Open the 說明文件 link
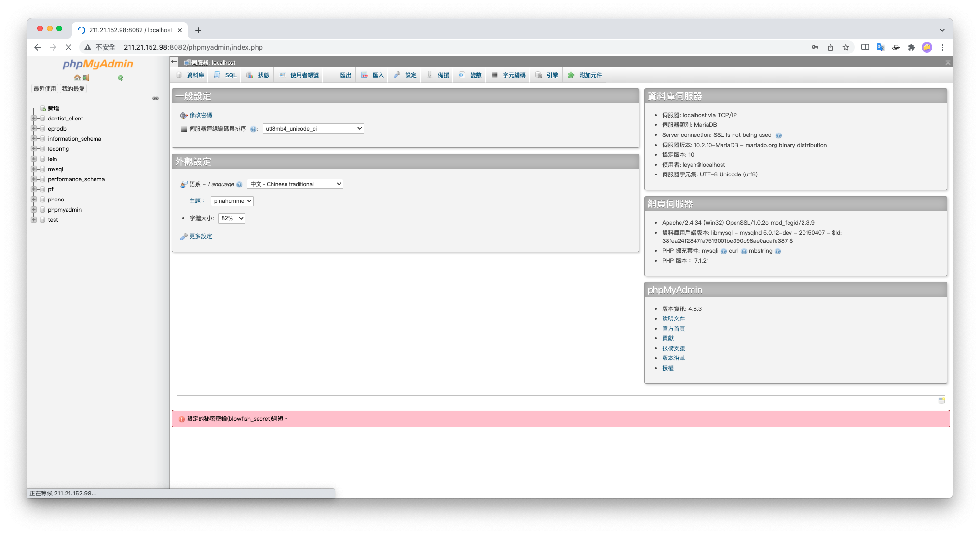This screenshot has width=980, height=534. pyautogui.click(x=673, y=319)
